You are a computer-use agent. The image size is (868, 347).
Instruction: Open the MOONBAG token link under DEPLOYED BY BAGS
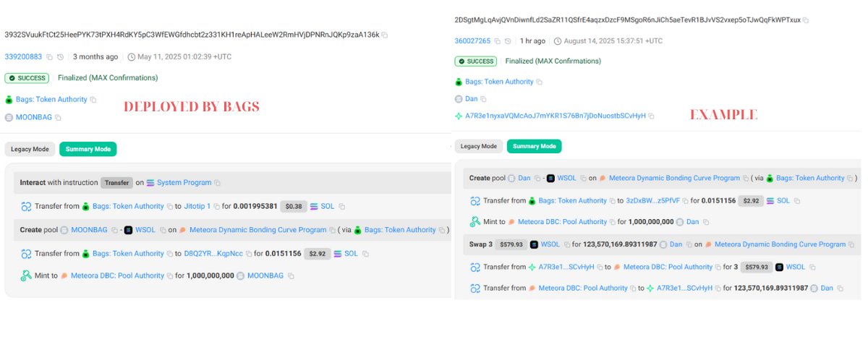tap(33, 117)
